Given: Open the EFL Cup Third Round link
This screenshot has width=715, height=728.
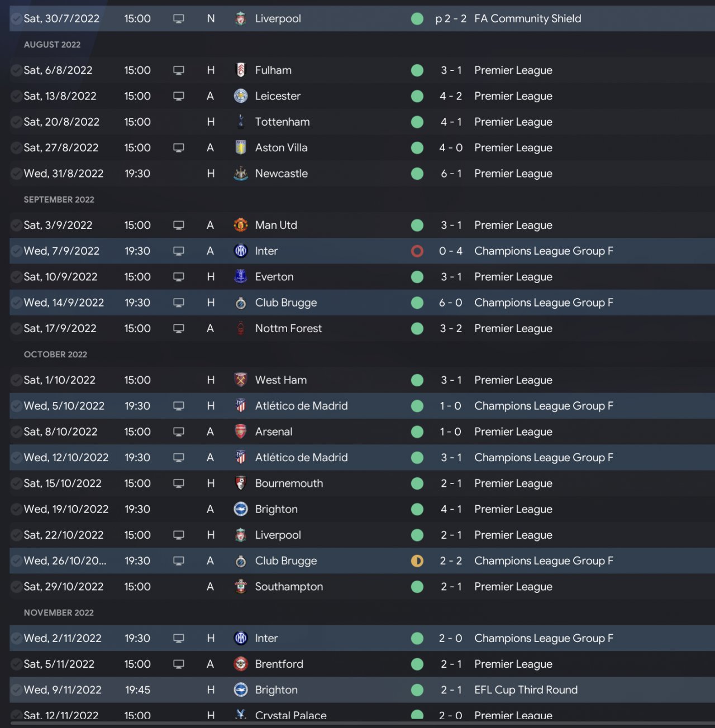Looking at the screenshot, I should 526,690.
